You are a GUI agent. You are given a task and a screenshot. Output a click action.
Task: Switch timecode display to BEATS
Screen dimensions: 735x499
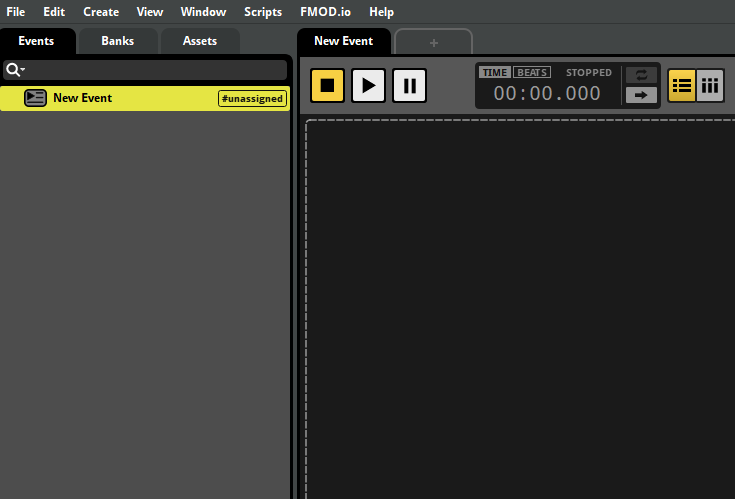tap(532, 73)
